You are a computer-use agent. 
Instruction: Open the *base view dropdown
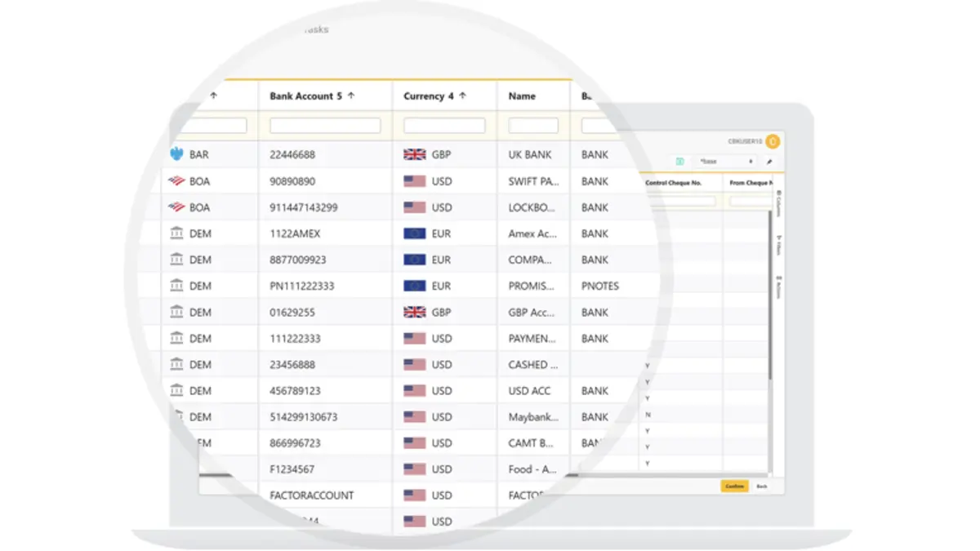coord(724,162)
